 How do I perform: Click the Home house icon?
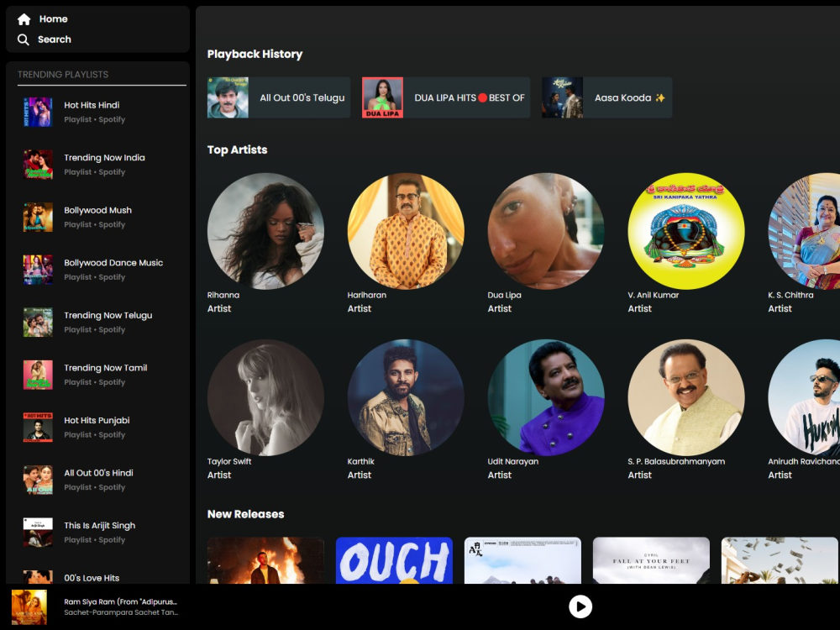[24, 19]
